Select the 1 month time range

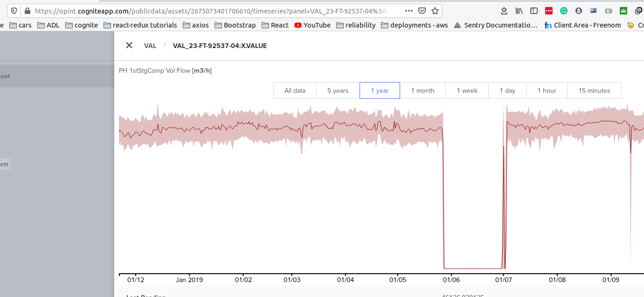[422, 90]
